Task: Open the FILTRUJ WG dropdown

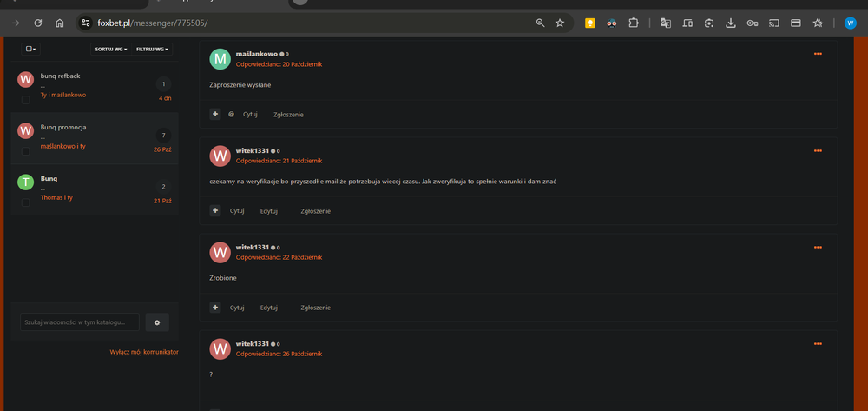Action: (x=153, y=50)
